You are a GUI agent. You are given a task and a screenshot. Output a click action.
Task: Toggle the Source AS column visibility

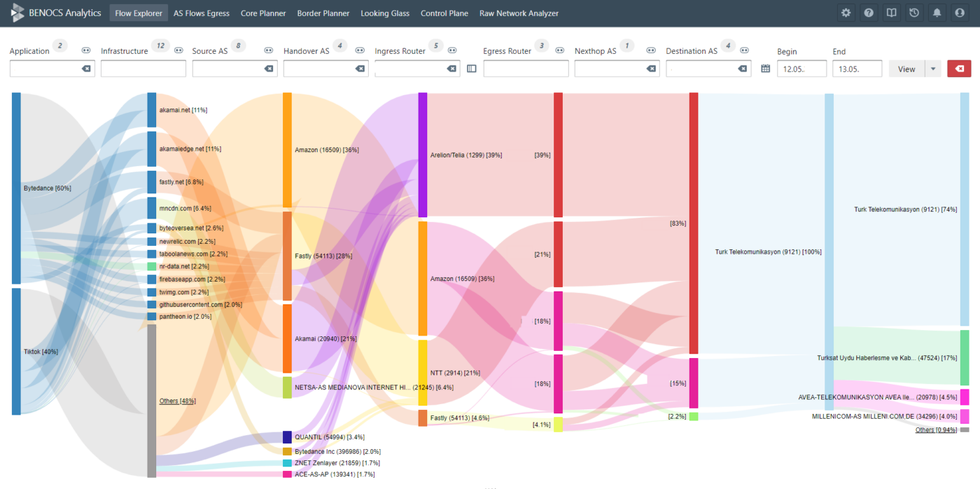[269, 50]
